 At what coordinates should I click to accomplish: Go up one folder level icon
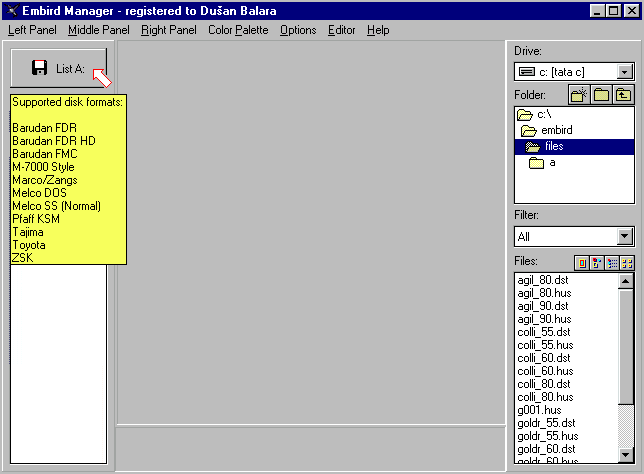(x=623, y=95)
